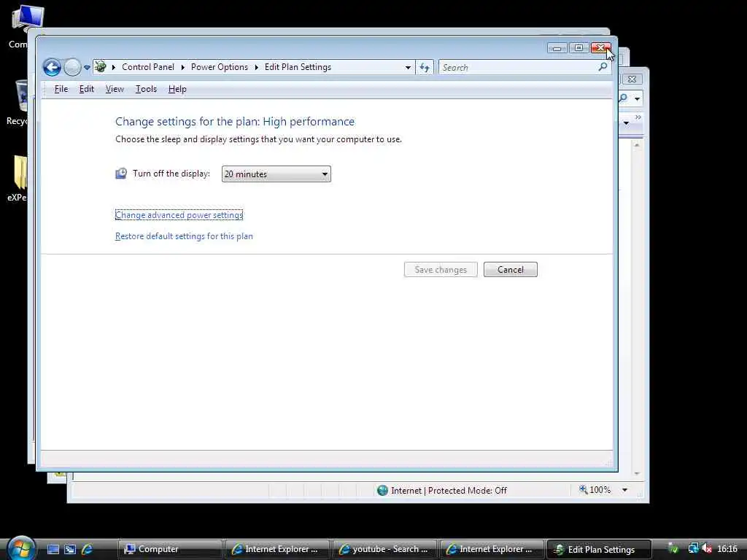This screenshot has height=560, width=747.
Task: Click the Save changes button
Action: point(441,270)
